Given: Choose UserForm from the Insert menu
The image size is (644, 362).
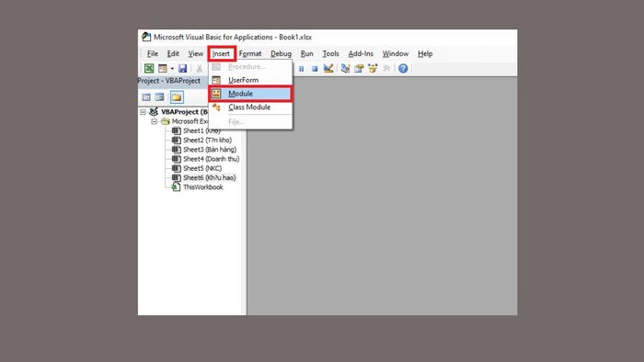Looking at the screenshot, I should point(250,80).
